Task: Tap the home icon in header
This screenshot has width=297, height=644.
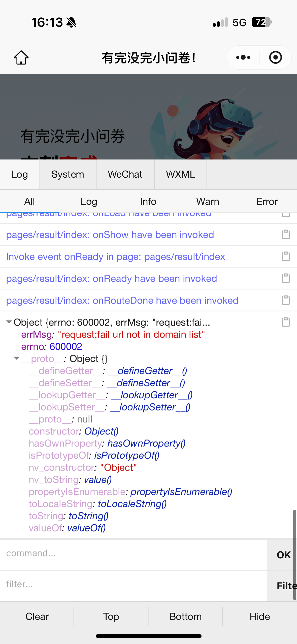Action: pyautogui.click(x=21, y=57)
